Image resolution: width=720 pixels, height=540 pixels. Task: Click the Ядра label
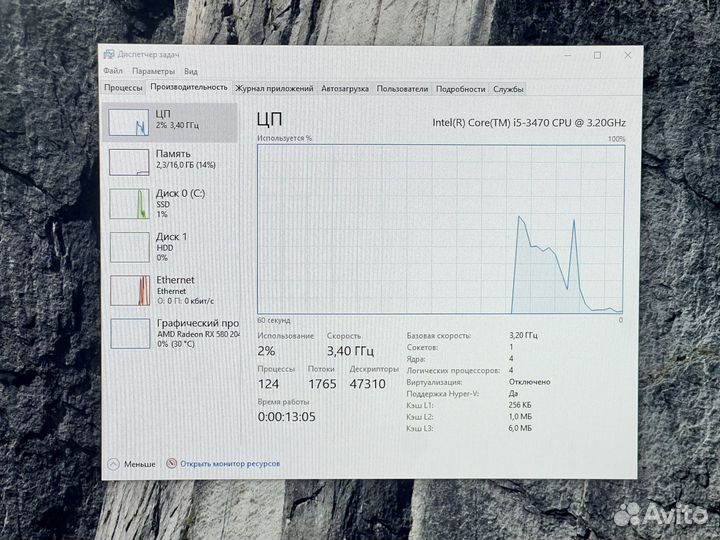(x=416, y=359)
